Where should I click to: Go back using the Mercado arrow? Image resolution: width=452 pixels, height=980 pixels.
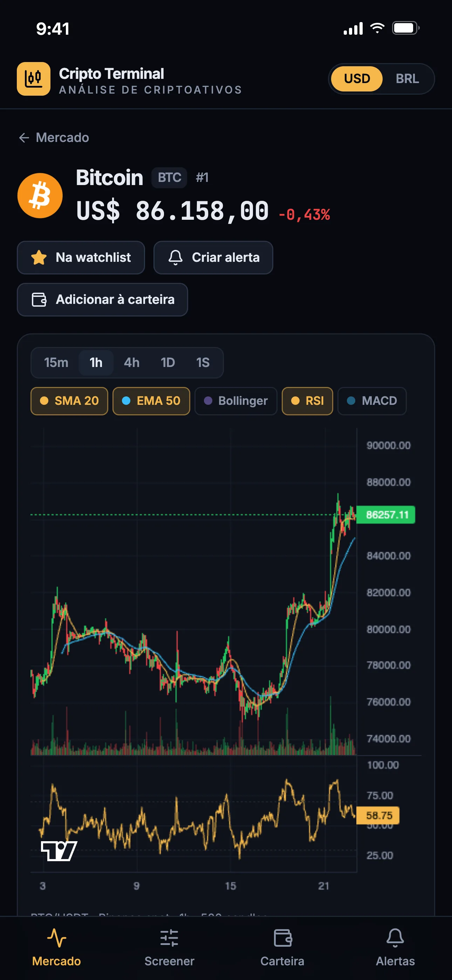click(24, 138)
